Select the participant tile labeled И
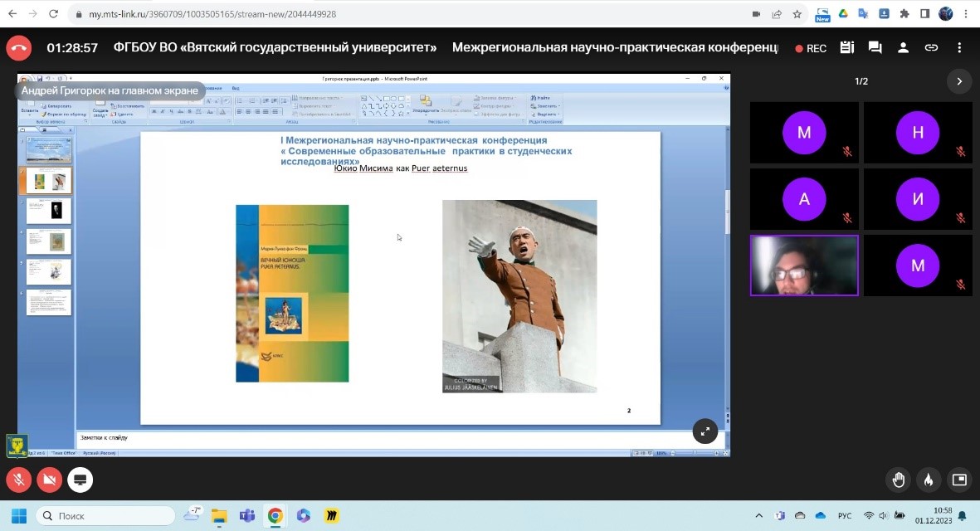Viewport: 980px width, 531px height. tap(918, 198)
